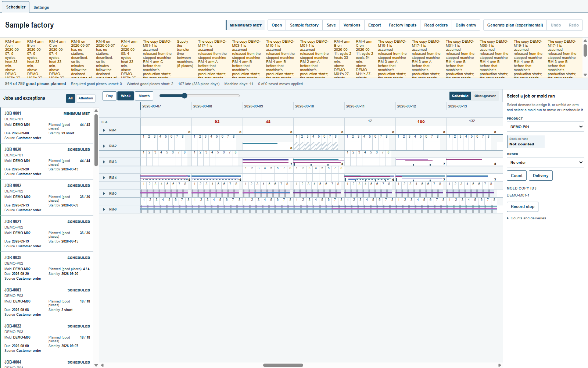Expand the RM-2 machine row
This screenshot has width=588, height=368.
(x=104, y=146)
